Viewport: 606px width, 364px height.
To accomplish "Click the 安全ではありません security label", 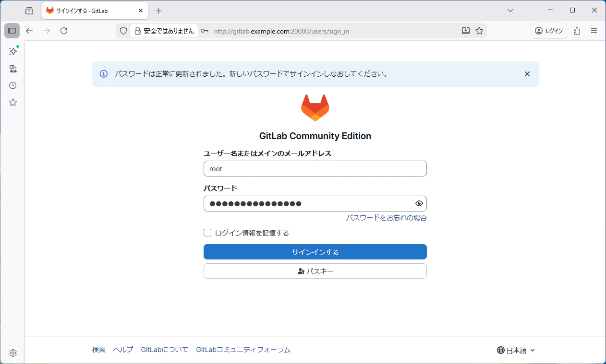I will tap(169, 31).
